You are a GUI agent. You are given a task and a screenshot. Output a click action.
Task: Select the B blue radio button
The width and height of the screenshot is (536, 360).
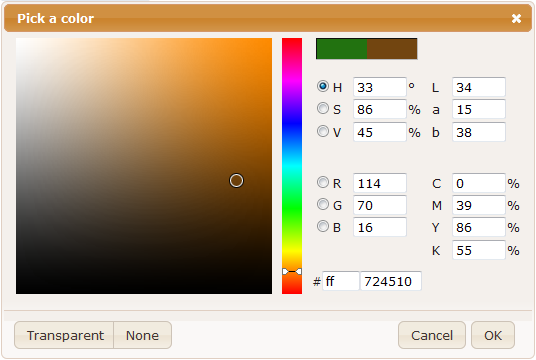pos(323,226)
